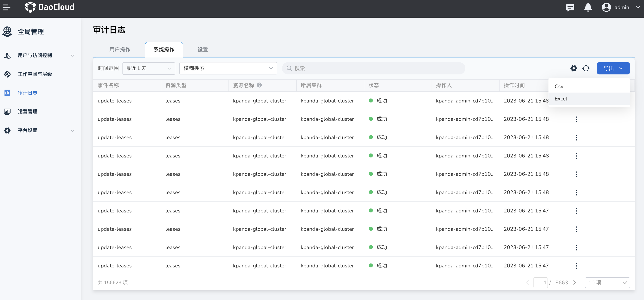
Task: Open more actions for fifth row
Action: tap(577, 174)
